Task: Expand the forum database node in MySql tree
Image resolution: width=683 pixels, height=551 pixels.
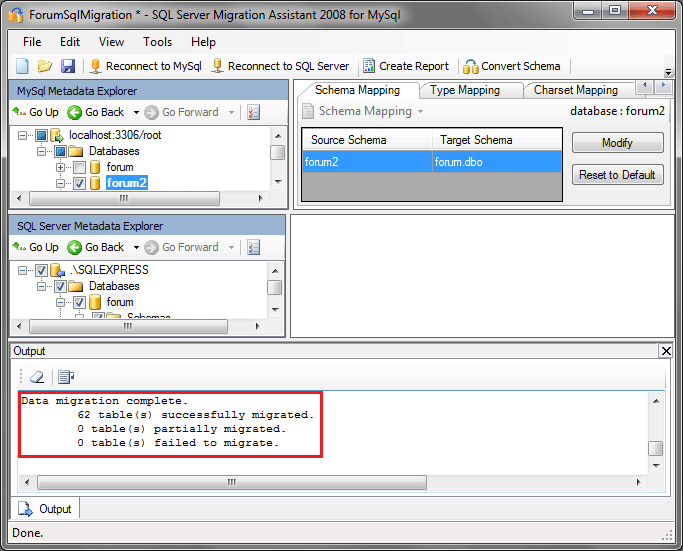Action: coord(61,167)
